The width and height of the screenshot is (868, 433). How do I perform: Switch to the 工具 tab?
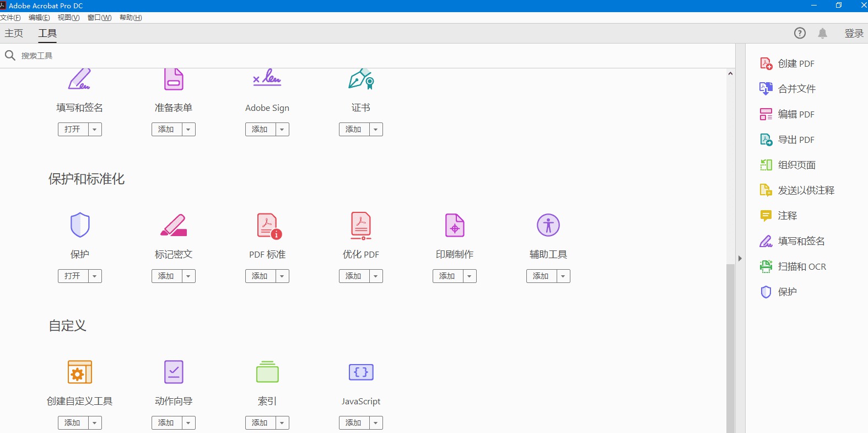pyautogui.click(x=47, y=34)
